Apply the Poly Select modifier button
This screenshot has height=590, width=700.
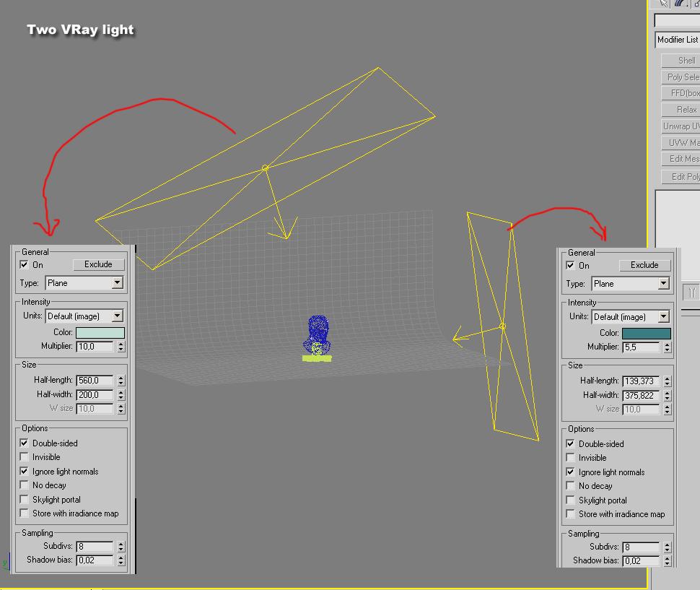click(x=681, y=77)
